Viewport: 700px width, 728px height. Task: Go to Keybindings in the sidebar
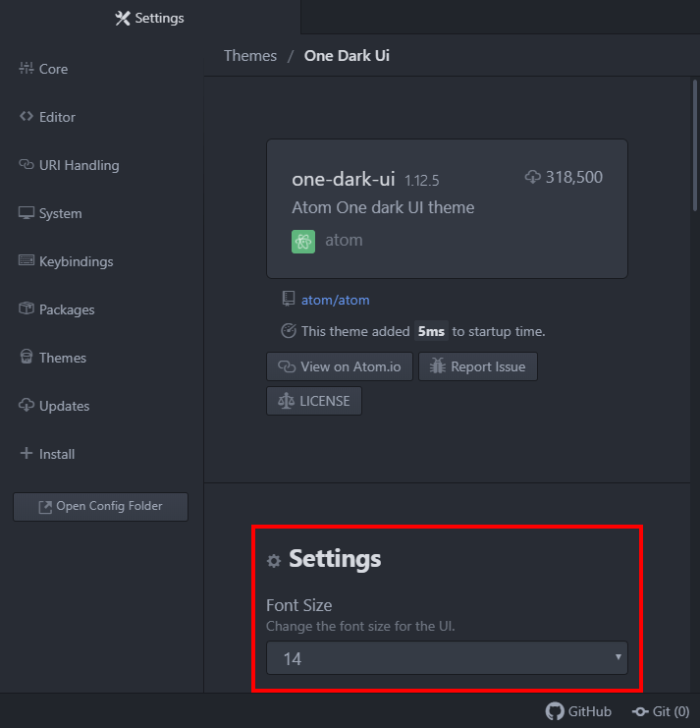pos(76,261)
